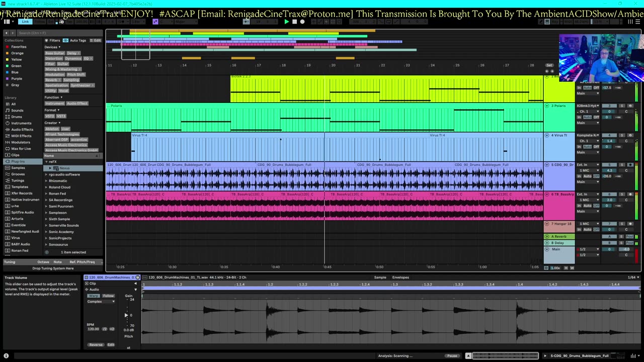644x362 pixels.
Task: Click the Reverse sample button
Action: pyautogui.click(x=96, y=345)
